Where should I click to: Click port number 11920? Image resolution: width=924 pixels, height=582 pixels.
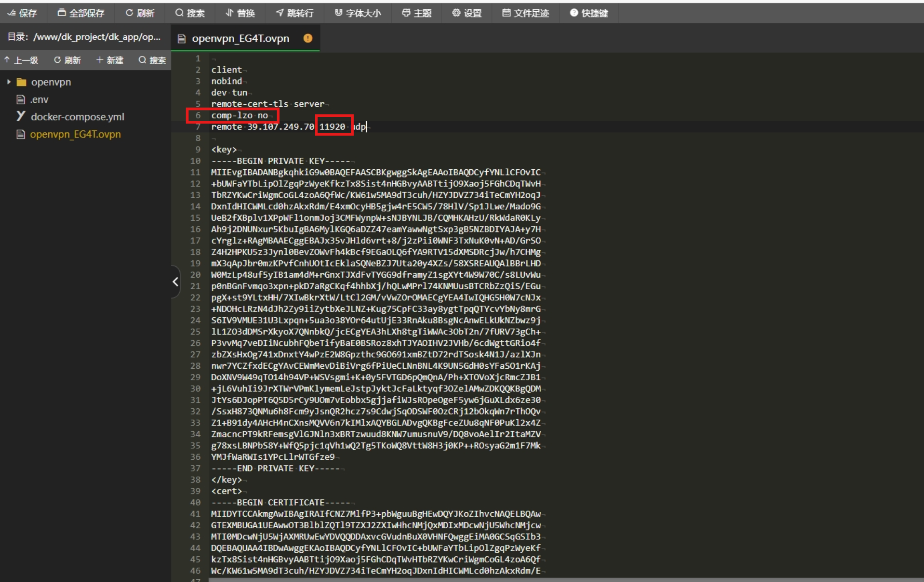click(x=332, y=127)
